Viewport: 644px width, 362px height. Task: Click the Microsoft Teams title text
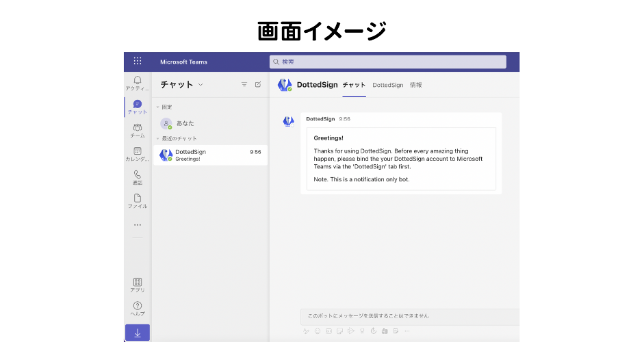point(183,62)
